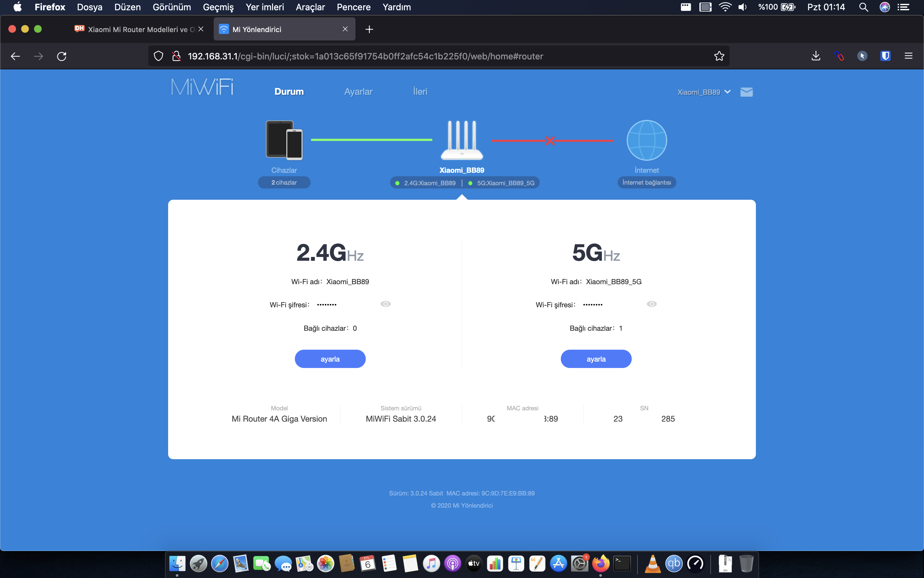The height and width of the screenshot is (578, 924).
Task: Click the volume icon in menu bar
Action: click(x=743, y=7)
